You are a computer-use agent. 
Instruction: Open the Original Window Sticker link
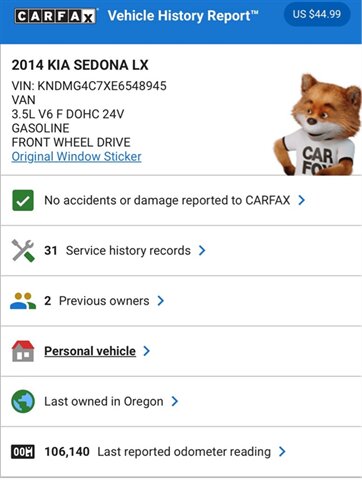click(x=76, y=157)
